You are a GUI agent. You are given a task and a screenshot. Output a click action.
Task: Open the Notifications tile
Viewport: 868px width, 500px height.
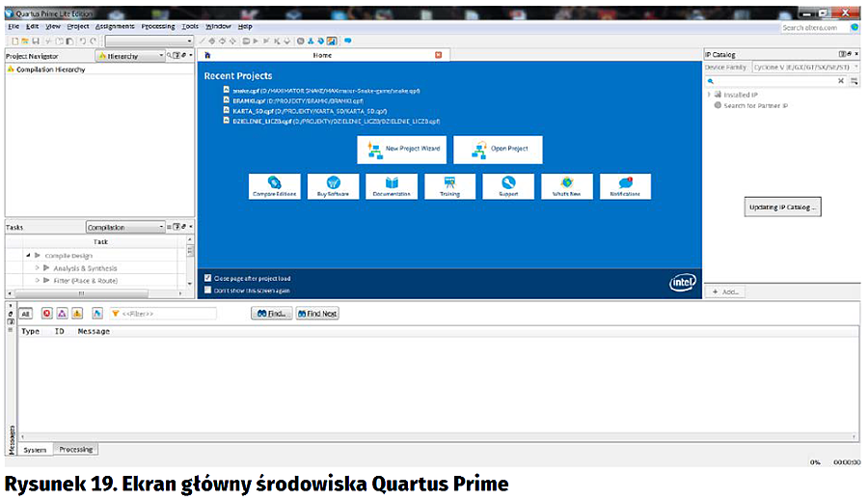point(625,185)
